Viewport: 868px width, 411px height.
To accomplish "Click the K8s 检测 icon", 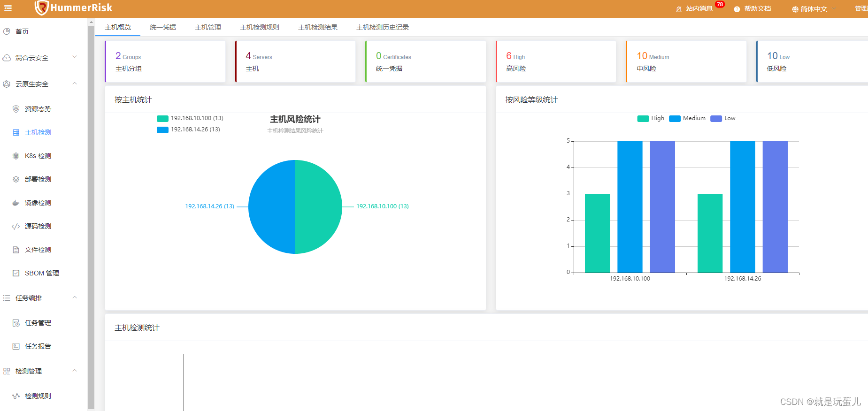I will [16, 156].
